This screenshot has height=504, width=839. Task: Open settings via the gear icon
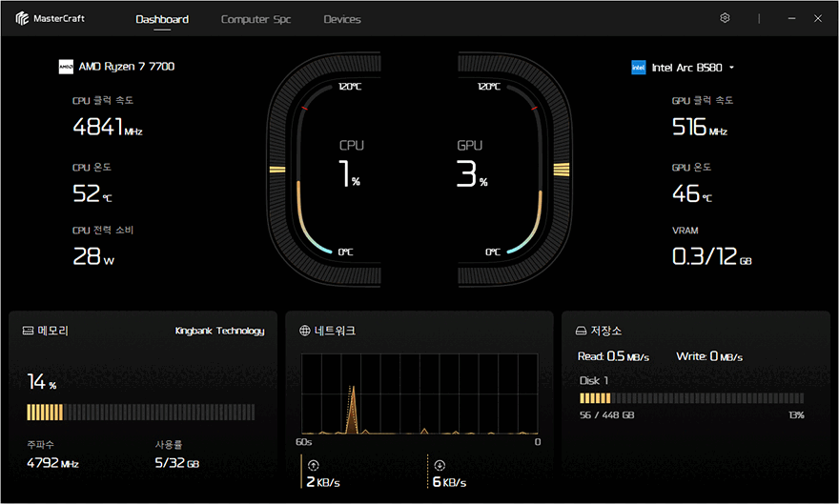pyautogui.click(x=725, y=18)
